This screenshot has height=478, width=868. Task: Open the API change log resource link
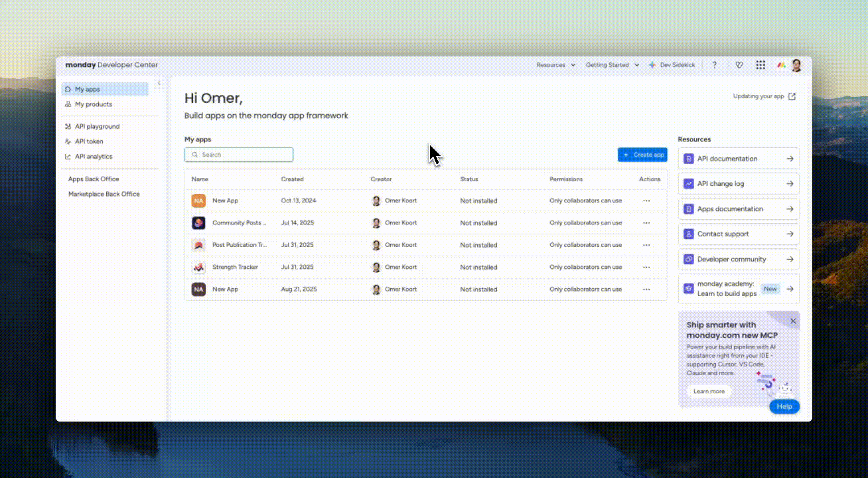tap(739, 184)
